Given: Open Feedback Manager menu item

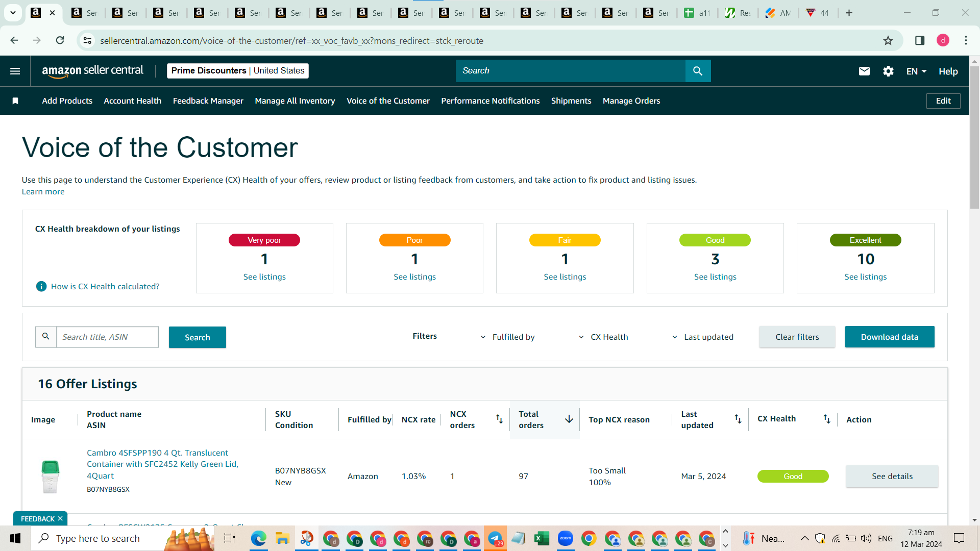Looking at the screenshot, I should pos(208,101).
